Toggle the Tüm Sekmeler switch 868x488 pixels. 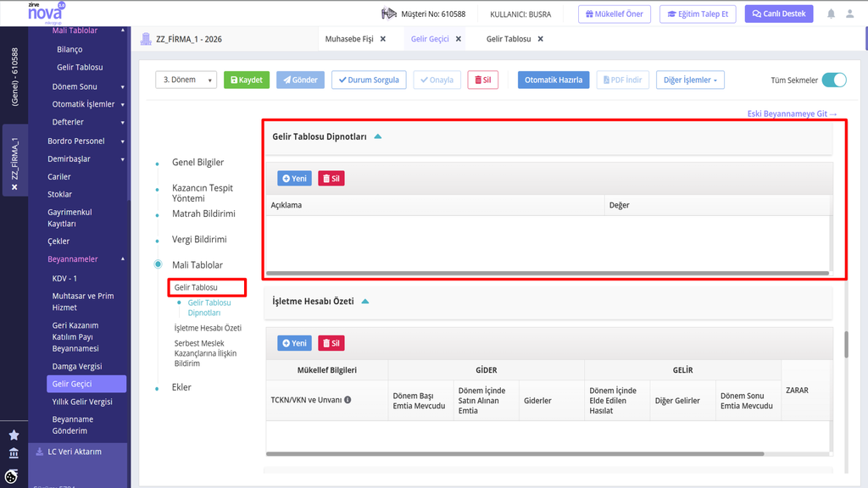click(834, 80)
